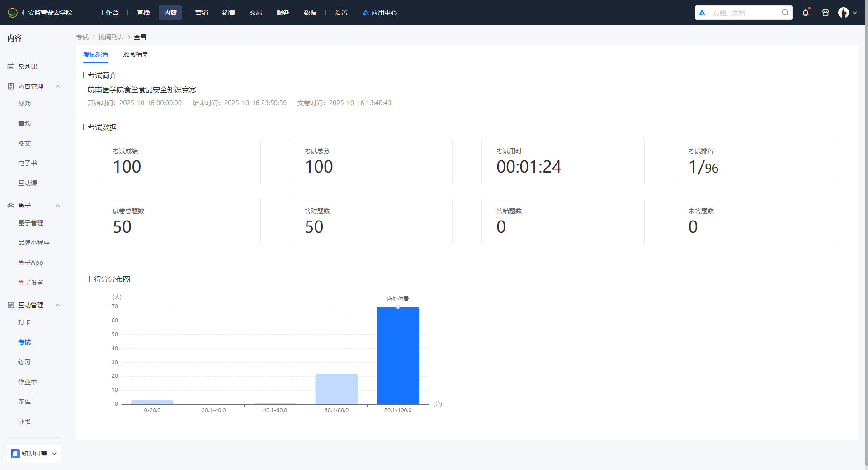
Task: Collapse the 圈子 sidebar section
Action: [x=57, y=206]
